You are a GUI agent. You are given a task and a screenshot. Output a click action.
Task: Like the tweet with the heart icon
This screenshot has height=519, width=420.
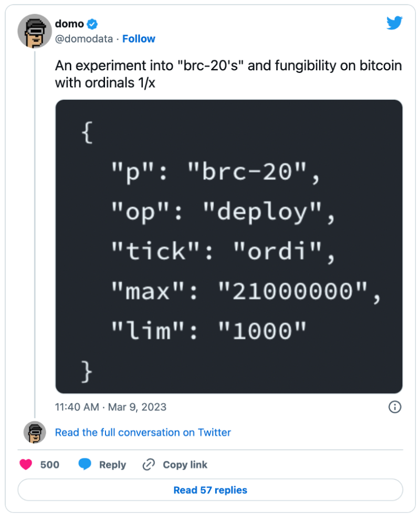pos(26,464)
